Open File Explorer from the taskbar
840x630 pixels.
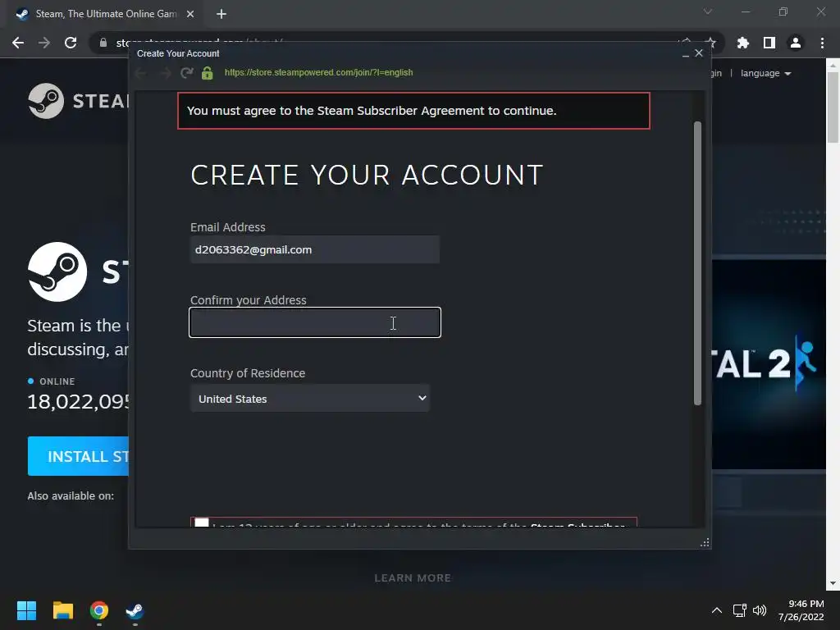click(x=62, y=610)
